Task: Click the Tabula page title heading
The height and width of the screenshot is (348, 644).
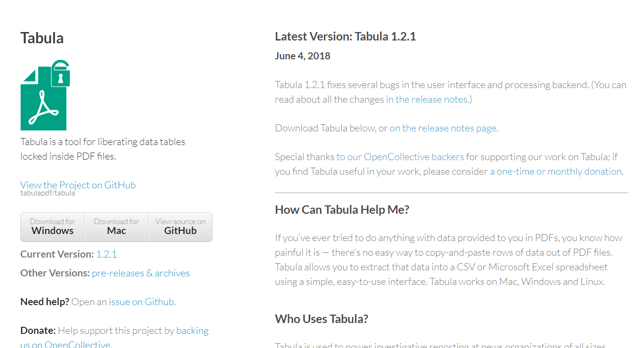Action: [42, 38]
